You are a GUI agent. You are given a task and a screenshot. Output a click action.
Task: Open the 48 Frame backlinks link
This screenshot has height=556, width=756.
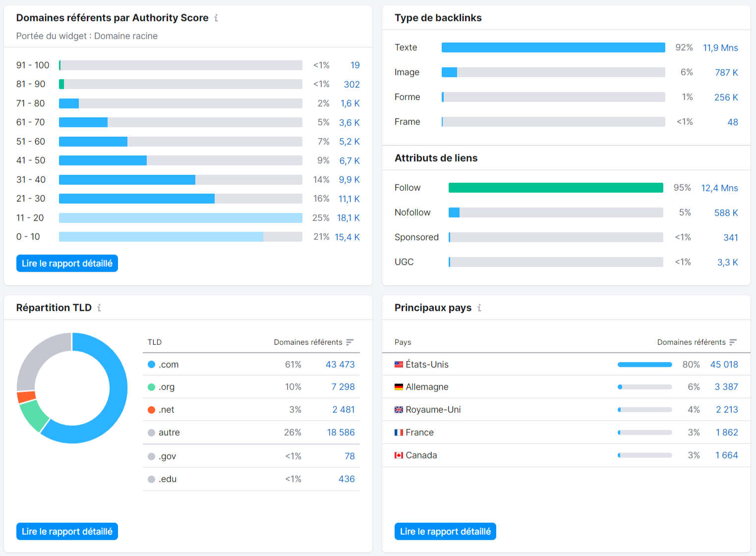[733, 122]
